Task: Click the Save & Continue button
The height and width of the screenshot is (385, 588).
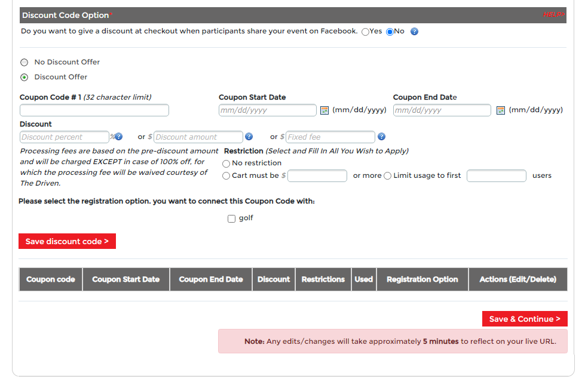Action: (525, 319)
